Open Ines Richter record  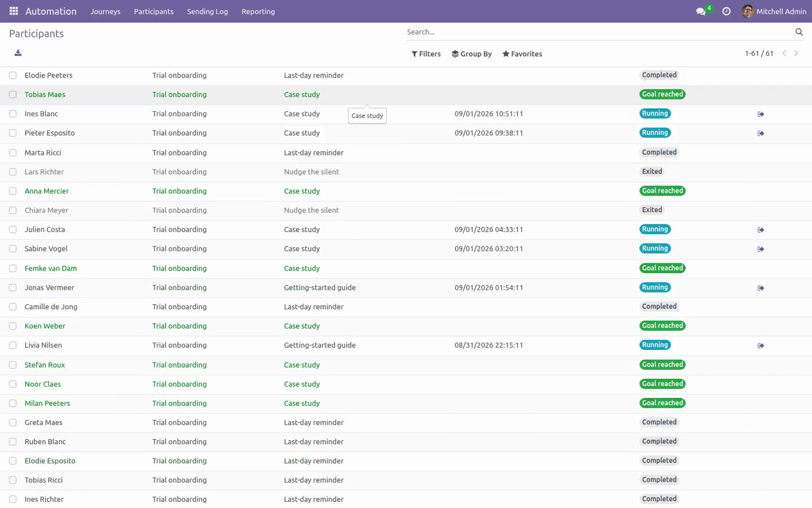pyautogui.click(x=44, y=500)
